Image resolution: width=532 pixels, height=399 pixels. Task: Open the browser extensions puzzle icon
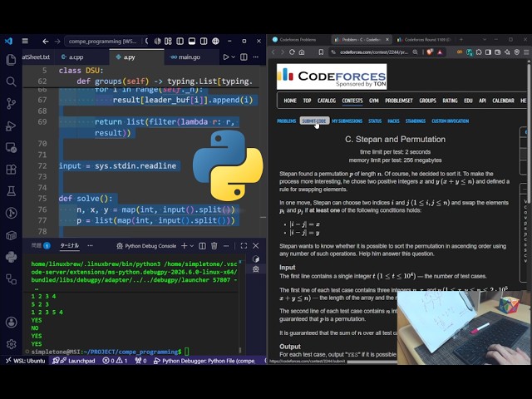coord(479,52)
